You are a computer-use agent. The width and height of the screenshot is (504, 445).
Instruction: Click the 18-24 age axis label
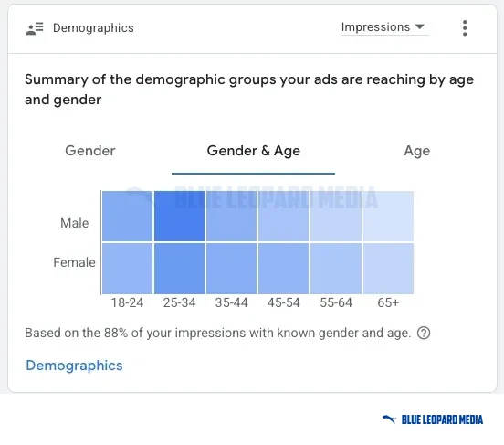pos(127,302)
